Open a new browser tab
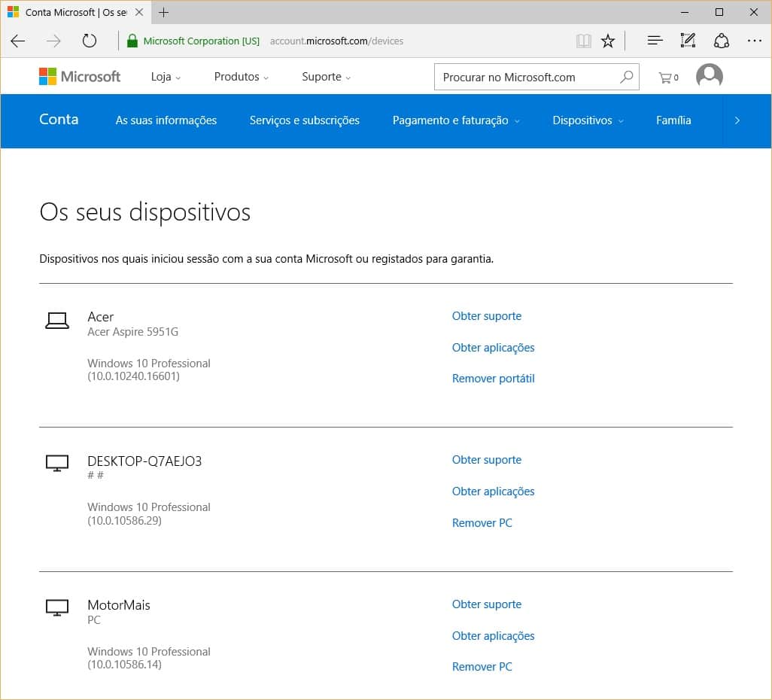Viewport: 772px width, 700px height. point(164,12)
